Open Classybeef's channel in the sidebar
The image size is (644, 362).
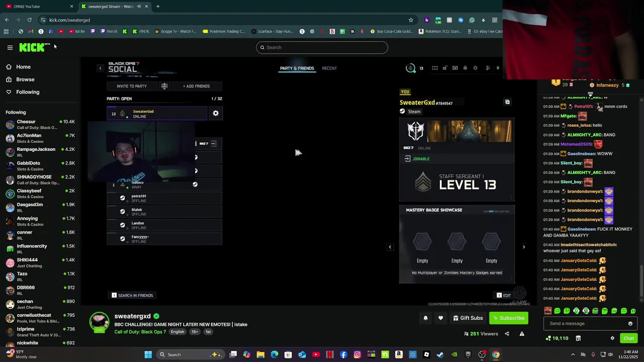click(x=40, y=193)
